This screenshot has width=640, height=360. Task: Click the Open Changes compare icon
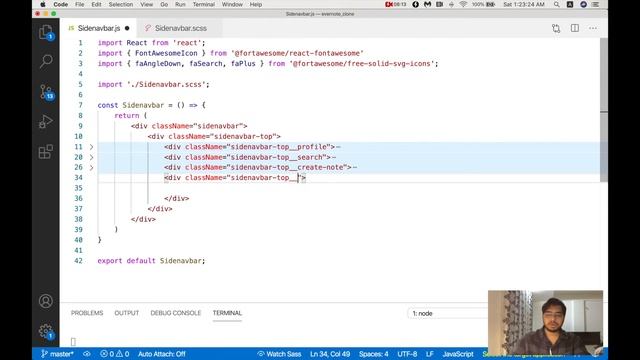point(556,28)
